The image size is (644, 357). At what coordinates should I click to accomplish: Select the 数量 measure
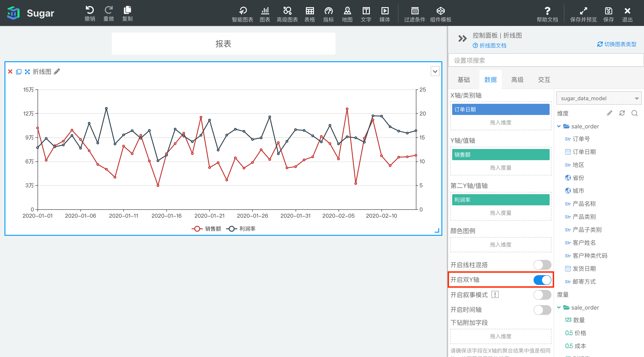[x=575, y=320]
